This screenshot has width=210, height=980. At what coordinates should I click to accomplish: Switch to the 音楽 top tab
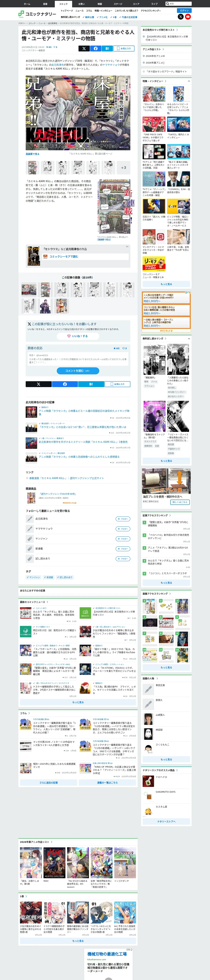click(x=45, y=4)
